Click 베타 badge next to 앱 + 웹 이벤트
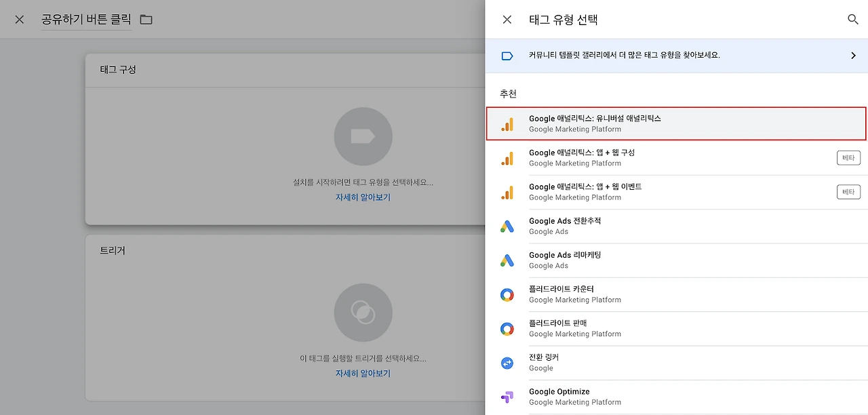The width and height of the screenshot is (868, 415). (848, 192)
